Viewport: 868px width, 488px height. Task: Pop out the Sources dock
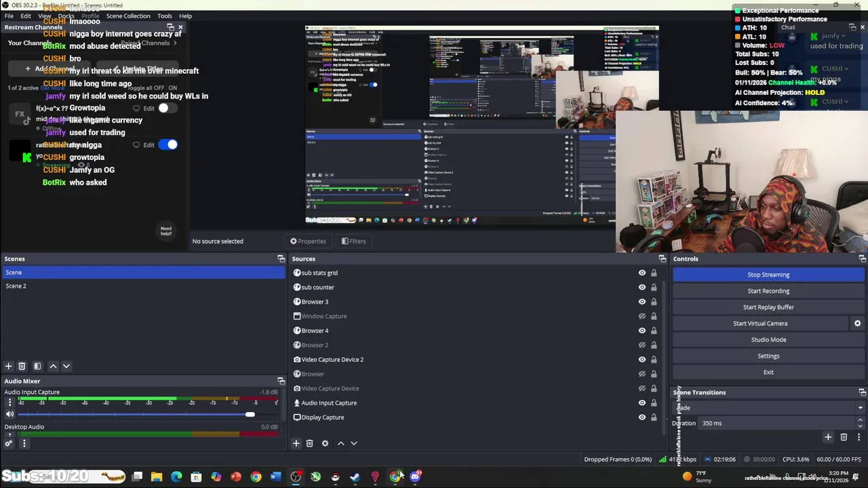click(x=663, y=259)
